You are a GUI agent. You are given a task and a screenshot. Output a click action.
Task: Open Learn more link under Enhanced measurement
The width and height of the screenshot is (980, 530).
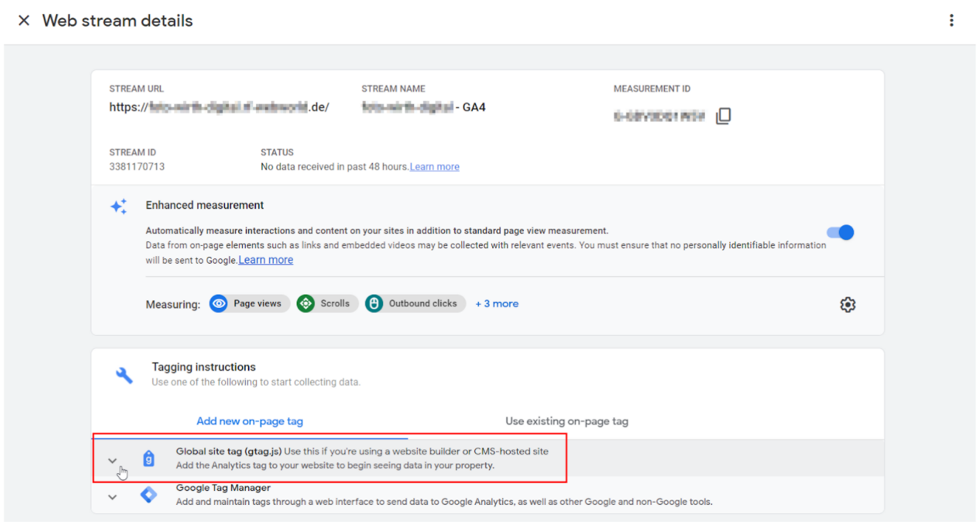coord(266,260)
